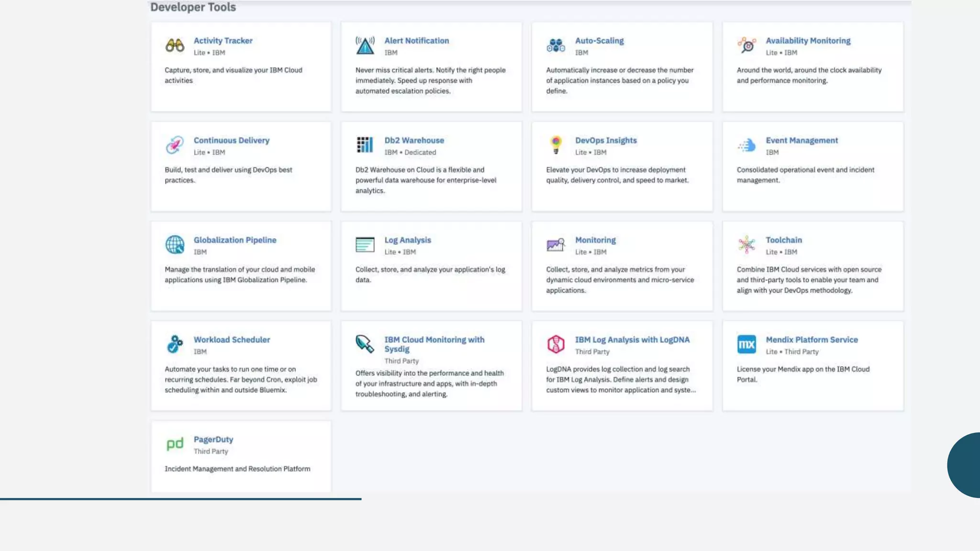Click the PagerDuty pd logo icon
The image size is (980, 551).
tap(175, 444)
